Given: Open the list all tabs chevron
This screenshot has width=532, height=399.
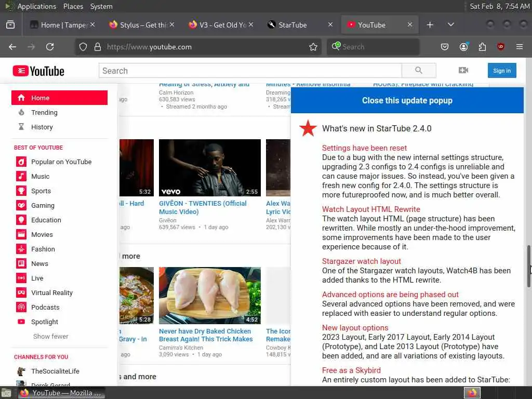Looking at the screenshot, I should click(450, 25).
